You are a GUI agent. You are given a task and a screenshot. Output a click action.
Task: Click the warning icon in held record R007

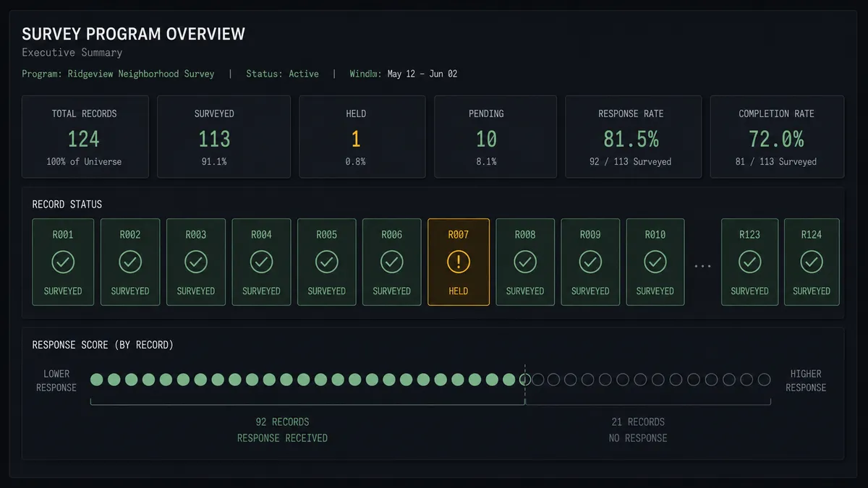tap(459, 262)
